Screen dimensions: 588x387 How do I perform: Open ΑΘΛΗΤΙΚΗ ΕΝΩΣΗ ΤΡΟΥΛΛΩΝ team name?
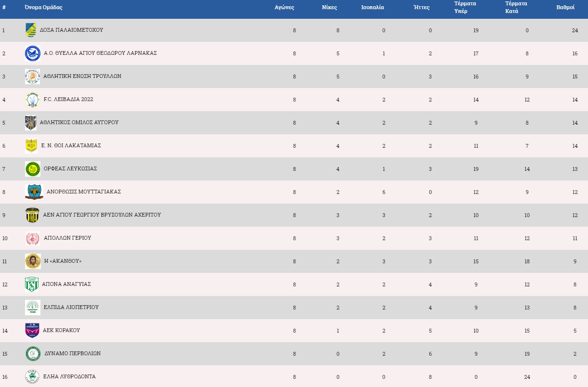(82, 76)
